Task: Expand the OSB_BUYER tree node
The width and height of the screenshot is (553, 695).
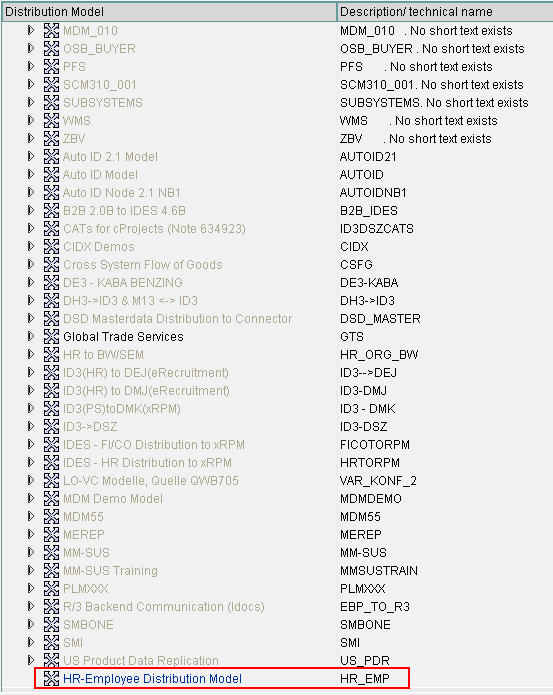Action: pyautogui.click(x=31, y=48)
